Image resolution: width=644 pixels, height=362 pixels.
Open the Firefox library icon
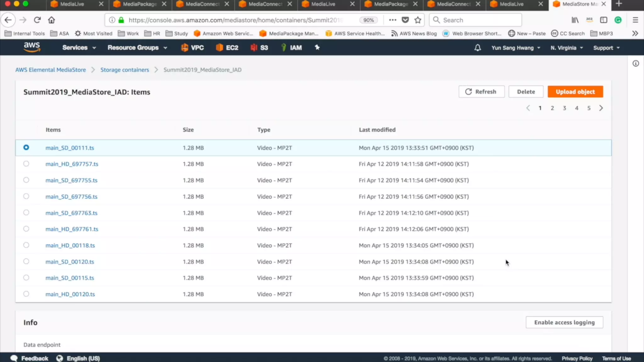point(575,20)
